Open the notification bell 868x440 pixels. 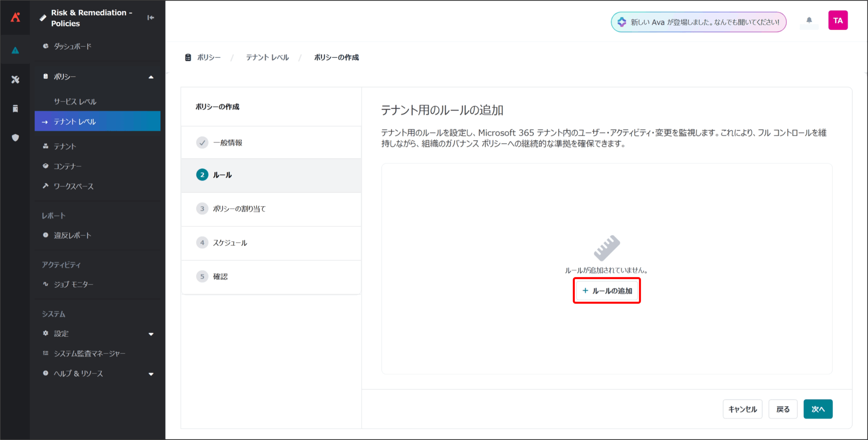pos(809,20)
